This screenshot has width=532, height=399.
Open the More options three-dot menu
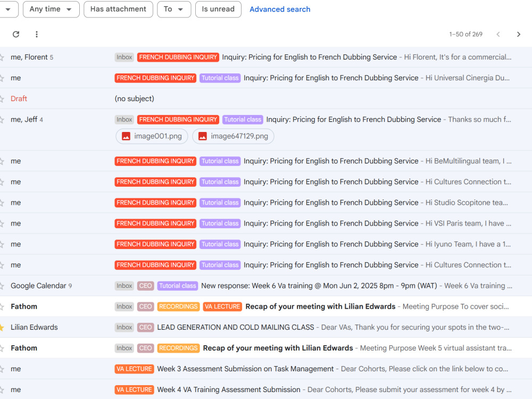point(37,34)
